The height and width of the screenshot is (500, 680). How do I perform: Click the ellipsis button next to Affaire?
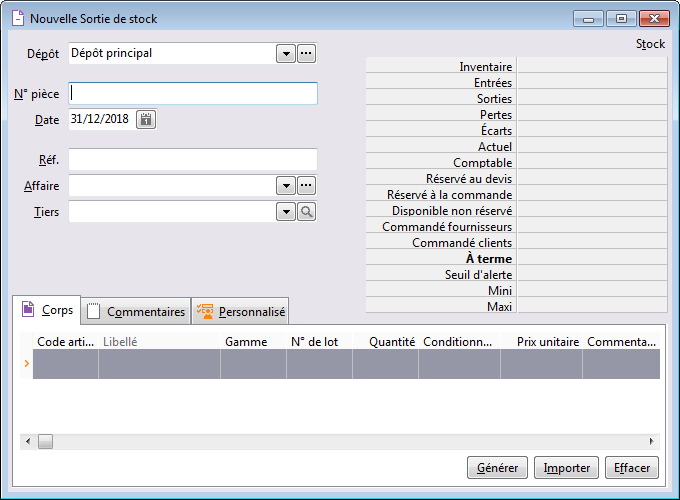click(307, 185)
